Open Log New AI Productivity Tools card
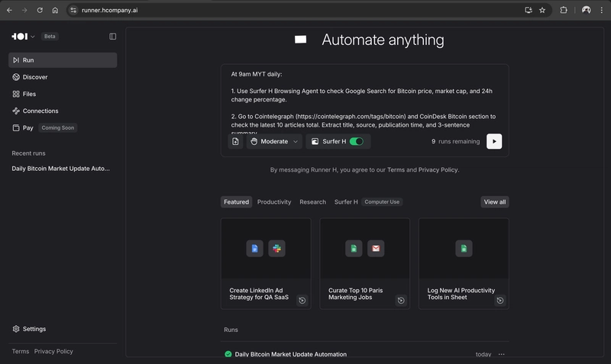The width and height of the screenshot is (611, 364). pyautogui.click(x=464, y=263)
